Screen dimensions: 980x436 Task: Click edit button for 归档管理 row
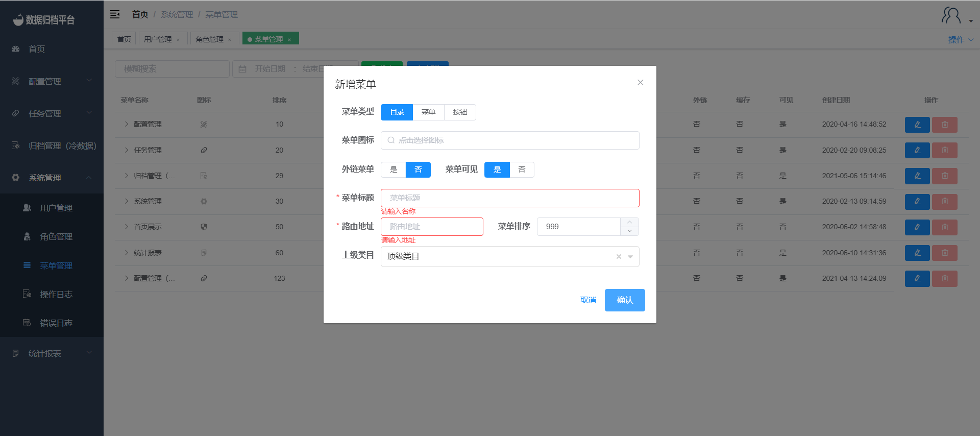(x=917, y=176)
